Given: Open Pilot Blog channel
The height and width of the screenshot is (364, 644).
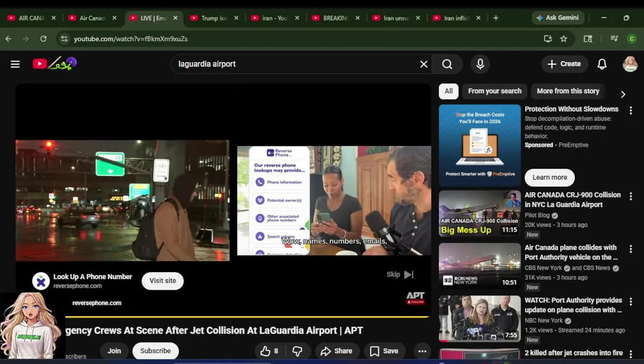Looking at the screenshot, I should coord(537,215).
